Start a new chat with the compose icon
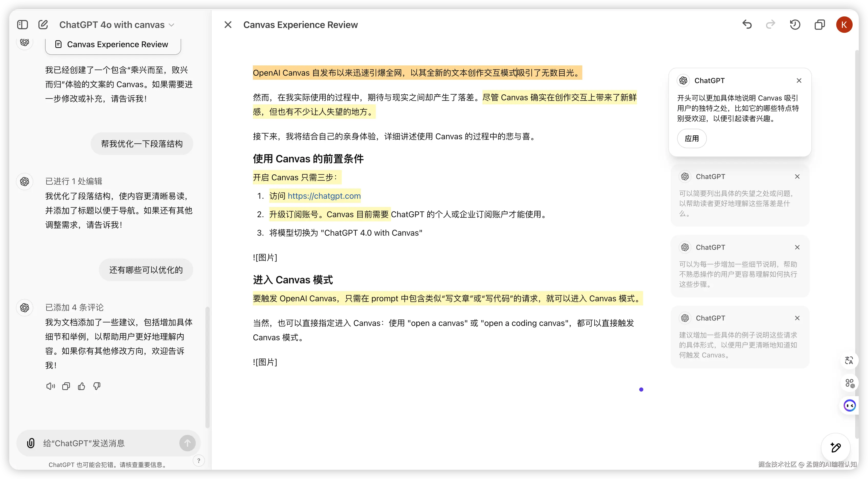868x479 pixels. 43,25
